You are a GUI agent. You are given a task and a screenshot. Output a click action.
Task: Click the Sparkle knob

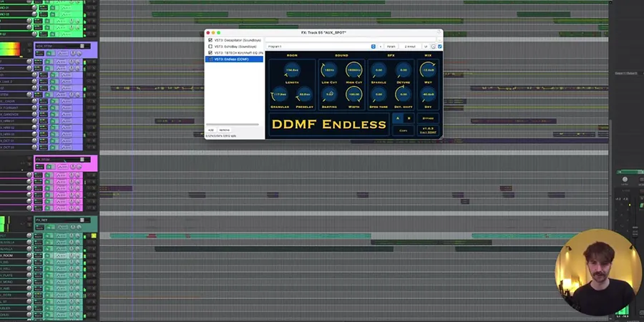(x=379, y=70)
